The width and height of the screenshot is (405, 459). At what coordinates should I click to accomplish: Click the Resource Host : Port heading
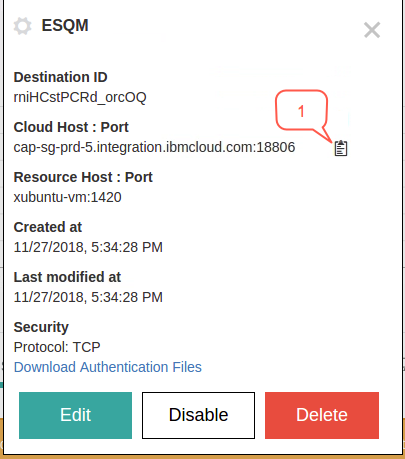(83, 177)
